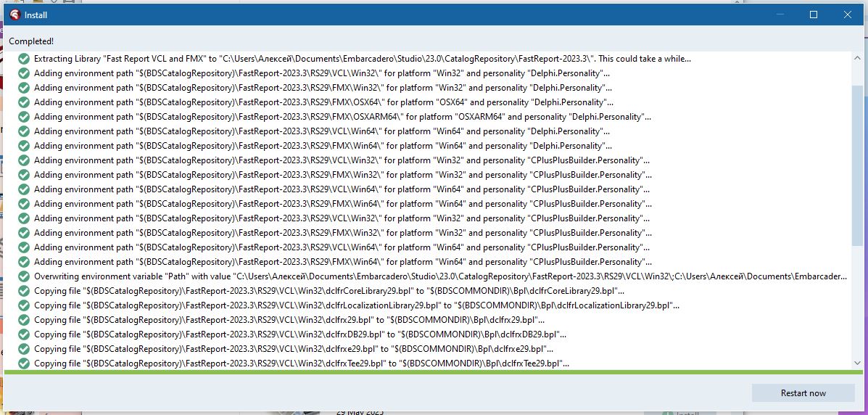Image resolution: width=868 pixels, height=415 pixels.
Task: Click check icon for VCL\Win64 Delphi.Personality row
Action: click(x=23, y=131)
